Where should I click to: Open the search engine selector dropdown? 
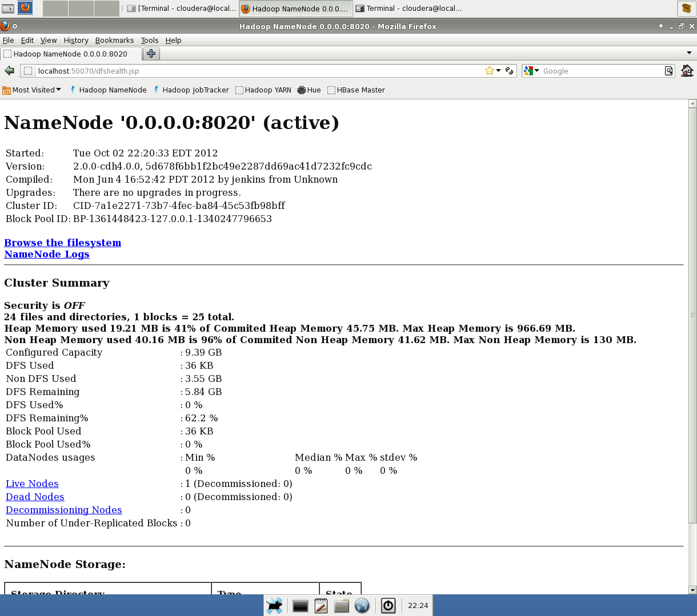pos(531,71)
